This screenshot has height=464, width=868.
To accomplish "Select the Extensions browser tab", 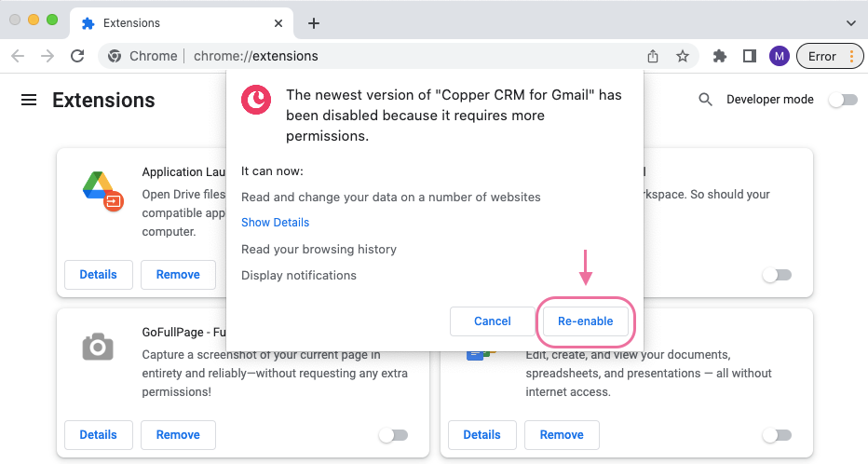I will point(182,23).
